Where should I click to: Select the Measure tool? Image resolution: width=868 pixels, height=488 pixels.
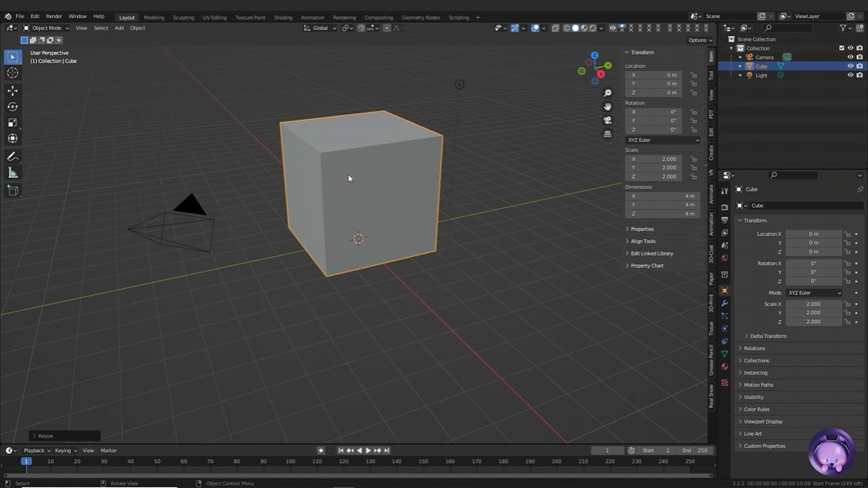tap(13, 173)
